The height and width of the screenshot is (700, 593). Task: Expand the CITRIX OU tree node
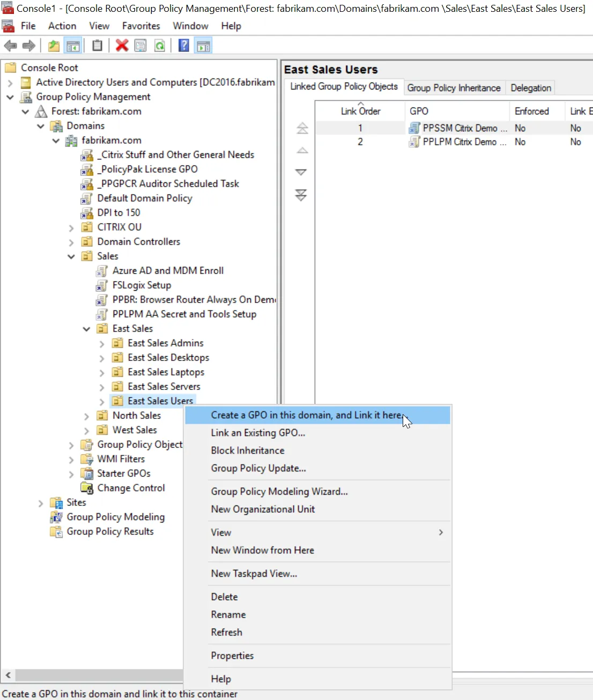tap(71, 227)
